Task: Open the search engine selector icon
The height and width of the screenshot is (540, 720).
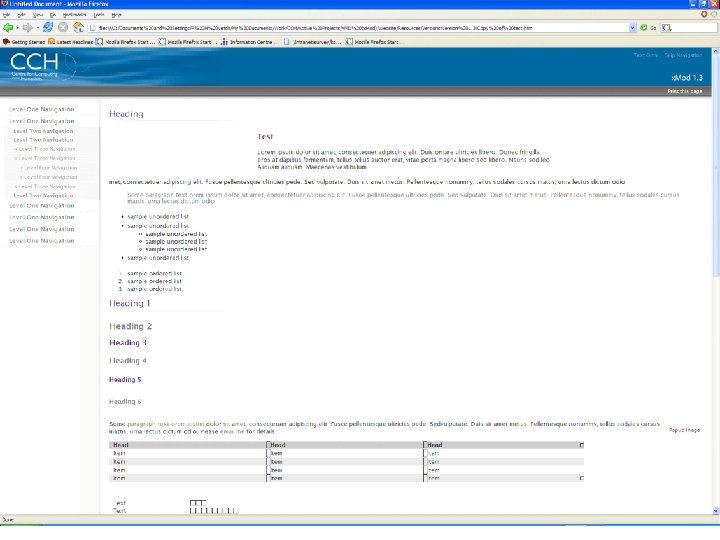Action: (x=666, y=28)
